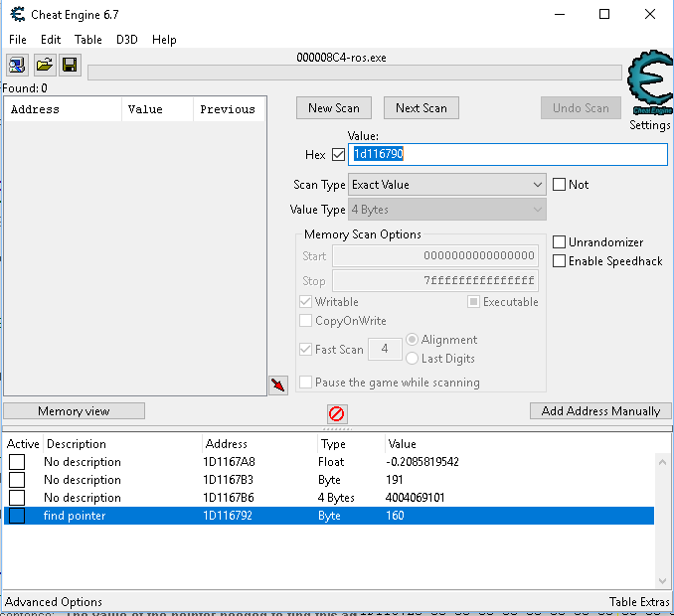The height and width of the screenshot is (616, 674).
Task: Click the Next Scan button
Action: tap(421, 108)
